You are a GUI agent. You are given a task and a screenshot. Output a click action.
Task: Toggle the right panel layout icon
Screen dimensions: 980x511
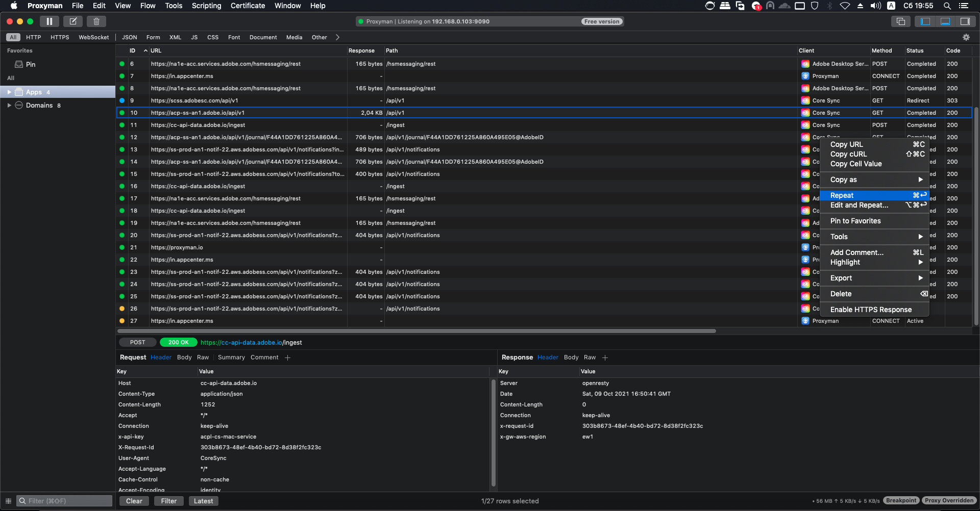(x=965, y=21)
